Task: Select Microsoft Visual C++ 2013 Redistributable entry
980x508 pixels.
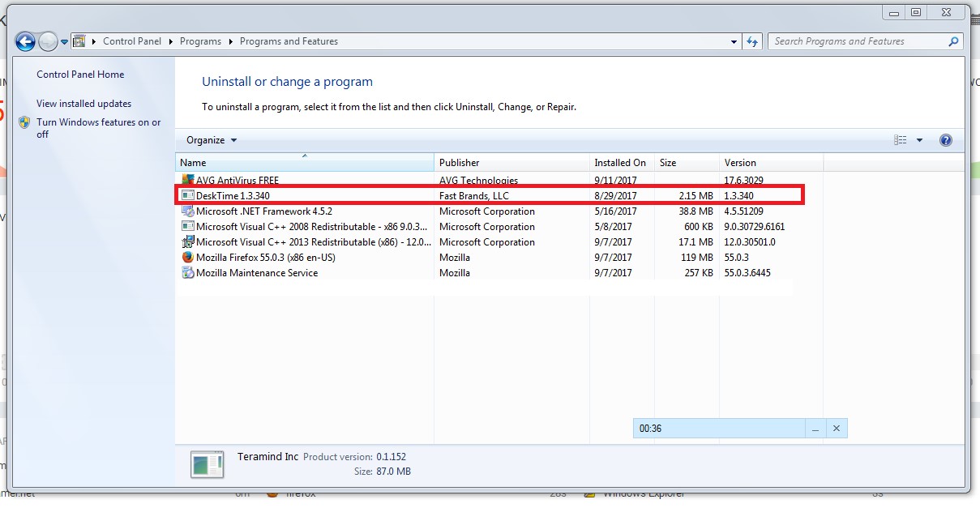Action: [314, 242]
